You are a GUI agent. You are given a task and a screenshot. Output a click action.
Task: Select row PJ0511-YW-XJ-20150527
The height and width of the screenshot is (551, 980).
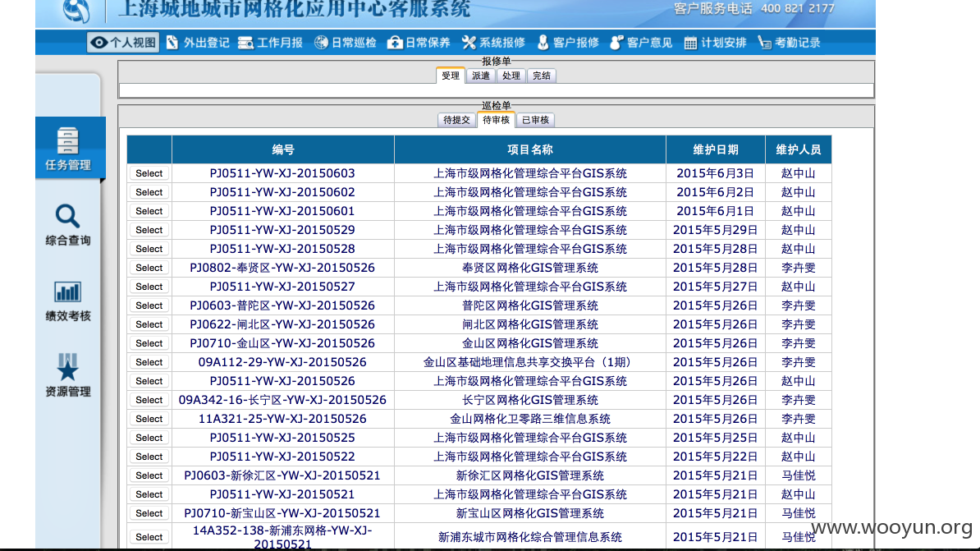(149, 287)
